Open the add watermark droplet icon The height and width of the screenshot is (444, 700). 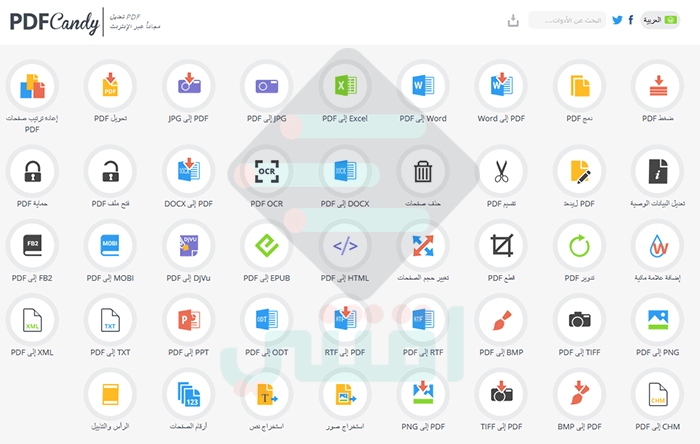coord(658,245)
